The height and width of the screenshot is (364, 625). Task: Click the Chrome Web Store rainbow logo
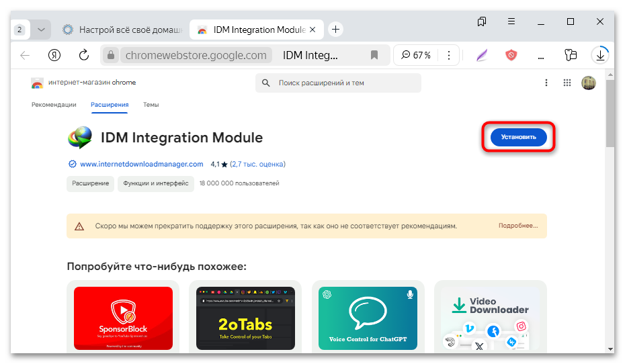(37, 83)
